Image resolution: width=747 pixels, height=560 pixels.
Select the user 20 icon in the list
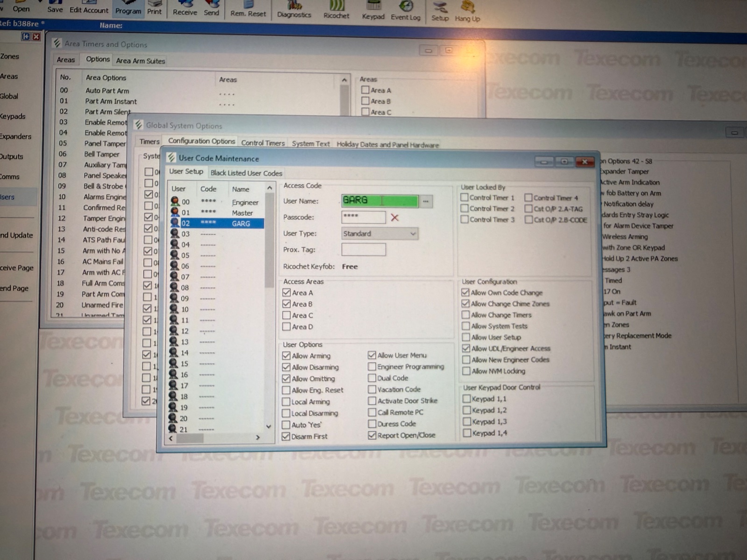[x=173, y=418]
